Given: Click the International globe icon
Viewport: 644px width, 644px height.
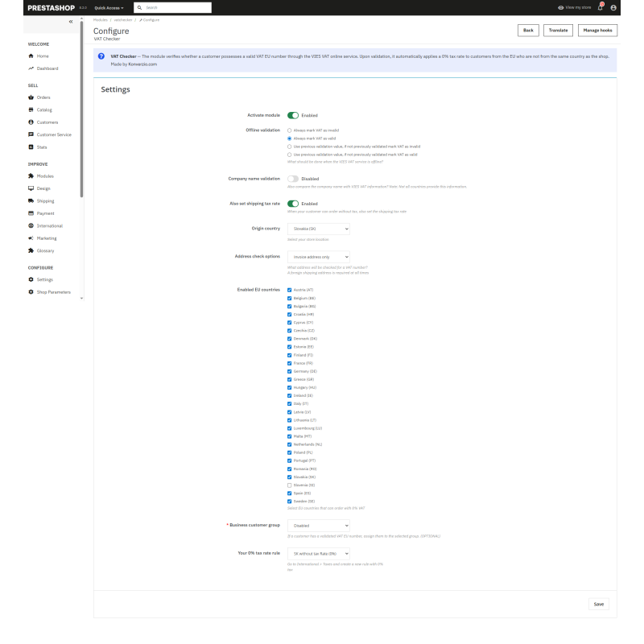Looking at the screenshot, I should (31, 225).
